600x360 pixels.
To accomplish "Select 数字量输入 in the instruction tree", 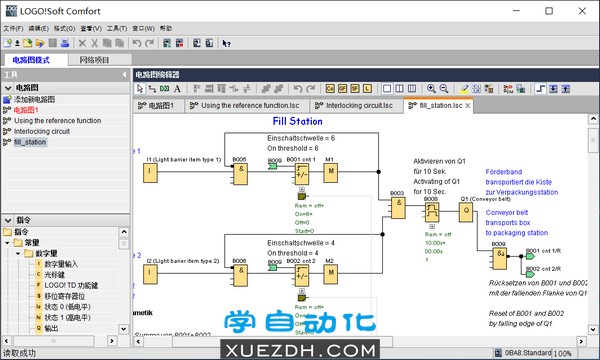I will point(61,264).
